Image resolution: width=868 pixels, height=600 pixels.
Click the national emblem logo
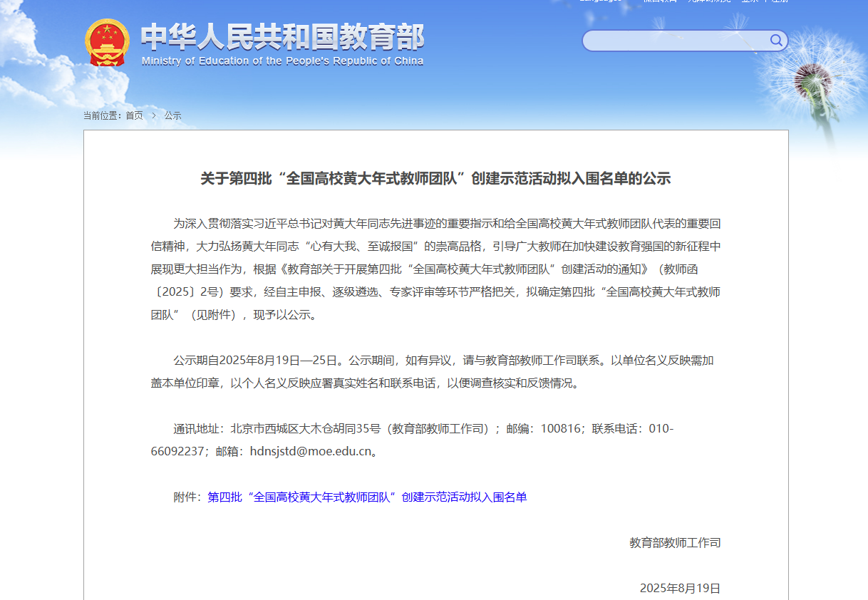click(x=107, y=43)
